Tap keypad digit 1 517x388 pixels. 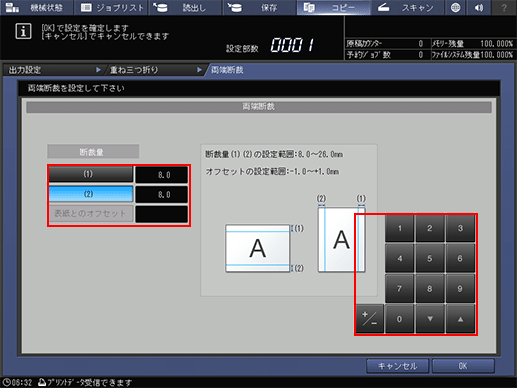pyautogui.click(x=400, y=228)
